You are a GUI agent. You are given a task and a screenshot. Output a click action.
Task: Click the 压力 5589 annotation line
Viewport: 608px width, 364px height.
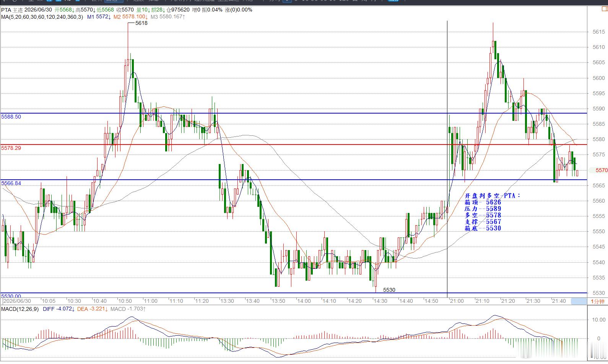click(x=483, y=209)
